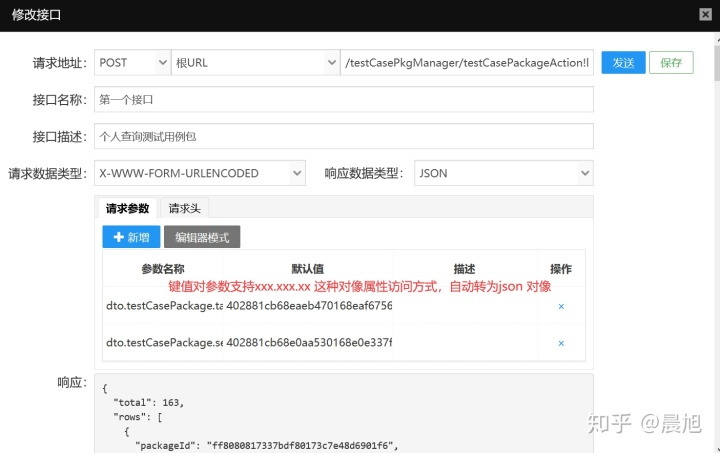This screenshot has width=720, height=453.
Task: Click default value 402881cb68e0aa530168e0e337f
Action: coord(309,342)
